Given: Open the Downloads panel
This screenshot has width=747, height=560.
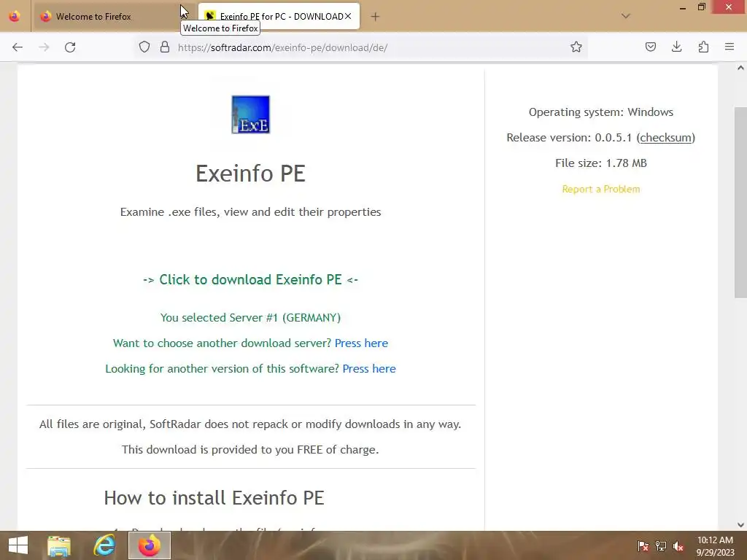Looking at the screenshot, I should (676, 47).
